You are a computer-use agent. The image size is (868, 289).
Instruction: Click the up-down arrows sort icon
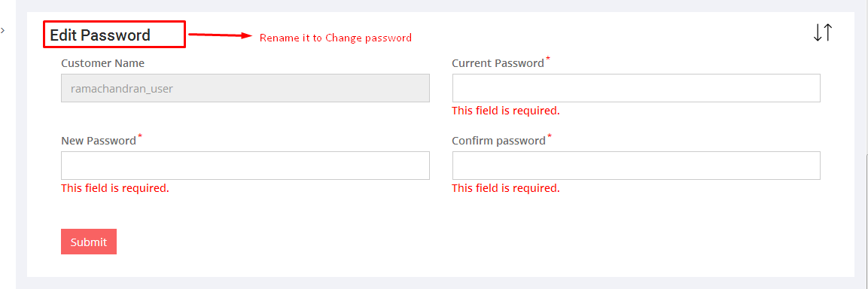(x=823, y=32)
